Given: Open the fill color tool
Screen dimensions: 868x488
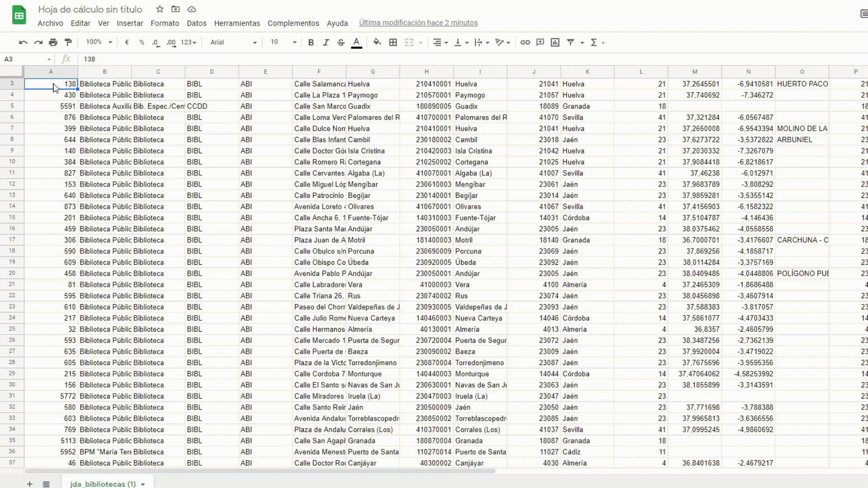Looking at the screenshot, I should point(377,42).
